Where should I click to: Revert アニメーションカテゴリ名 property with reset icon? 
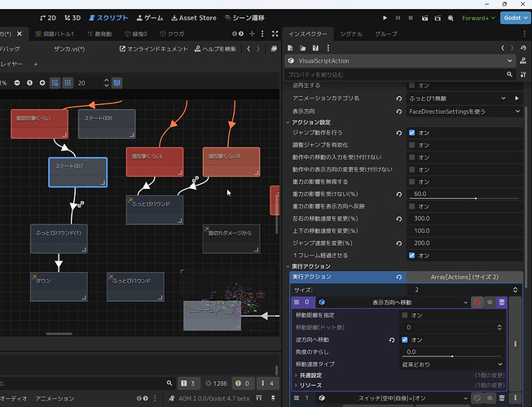(399, 98)
